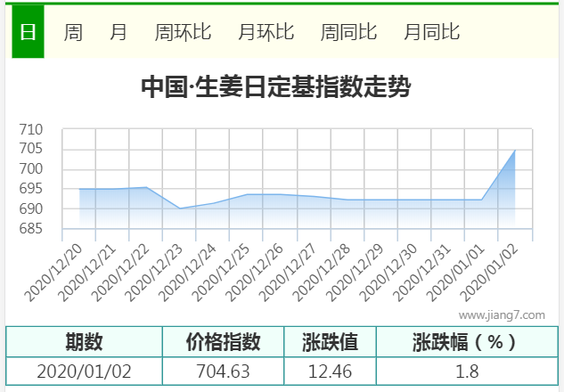
Task: Click the www.jiang7.com link text
Action: (x=502, y=315)
